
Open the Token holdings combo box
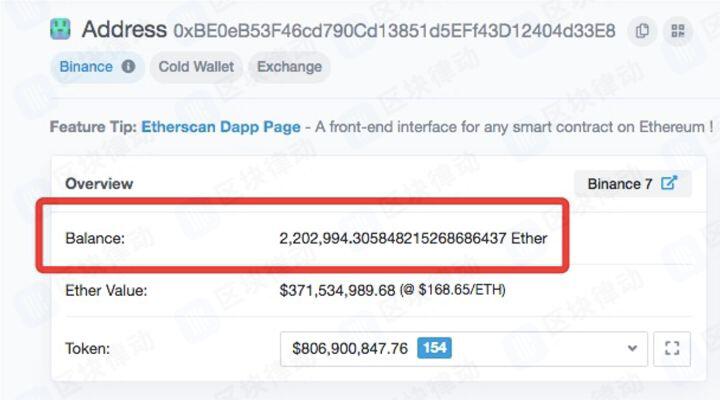pos(464,349)
